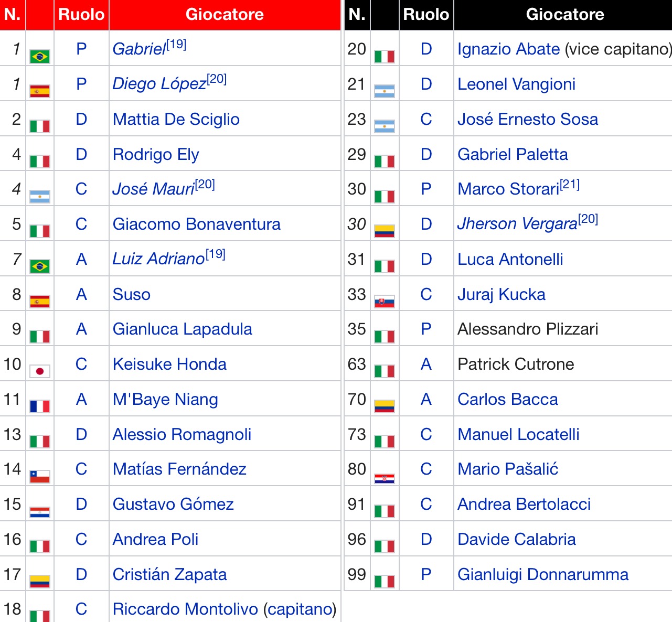672x622 pixels.
Task: Click the France flag beside M'Baye Niang
Action: 40,406
